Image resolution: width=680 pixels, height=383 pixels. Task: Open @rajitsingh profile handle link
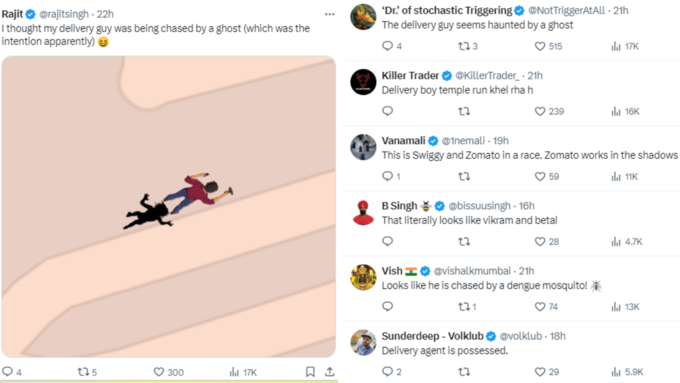64,14
